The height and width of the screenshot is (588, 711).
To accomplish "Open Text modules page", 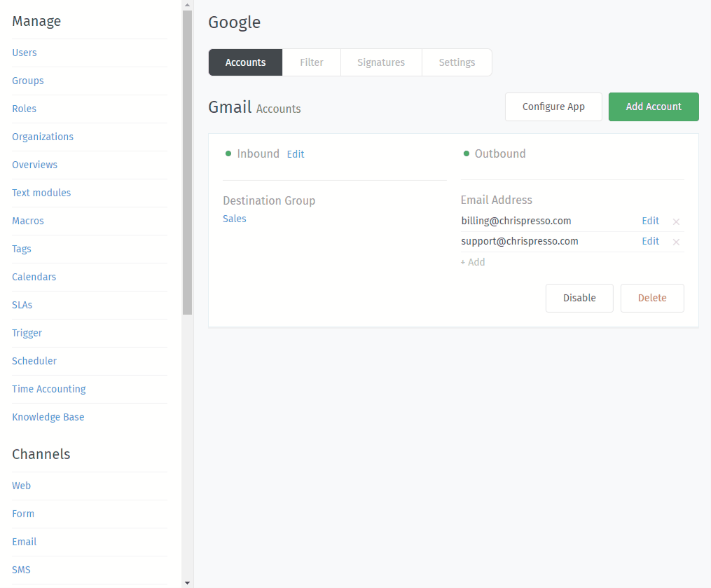I will point(41,193).
